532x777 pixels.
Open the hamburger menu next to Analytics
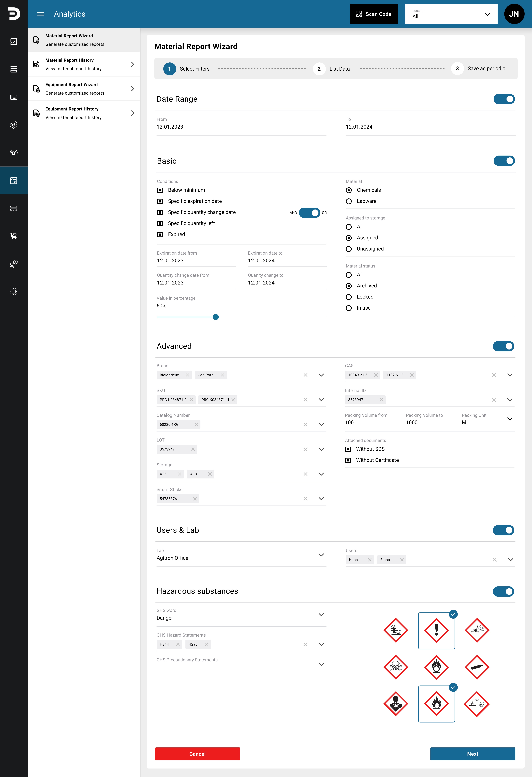point(41,14)
